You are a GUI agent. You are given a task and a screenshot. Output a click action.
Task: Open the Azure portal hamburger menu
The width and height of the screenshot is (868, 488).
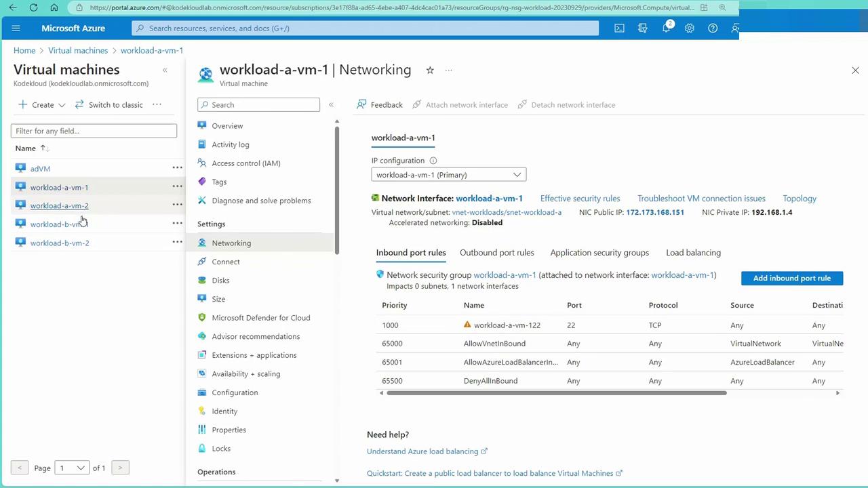[16, 28]
